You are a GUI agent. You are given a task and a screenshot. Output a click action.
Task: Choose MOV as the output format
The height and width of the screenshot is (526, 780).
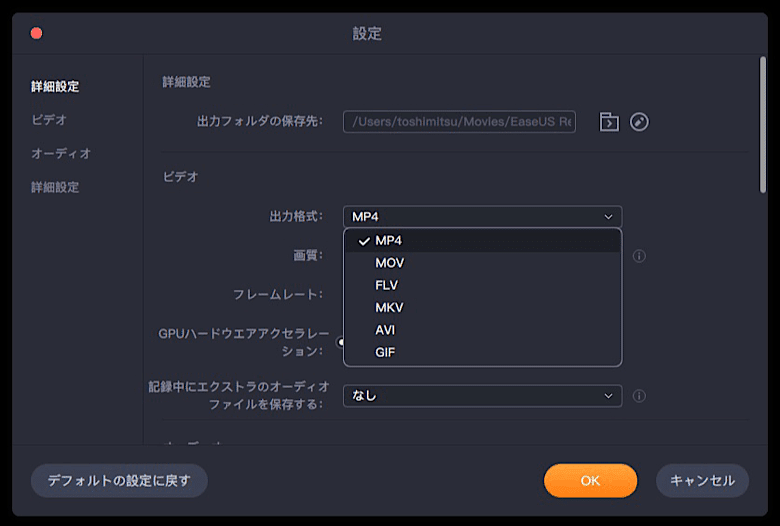point(483,263)
